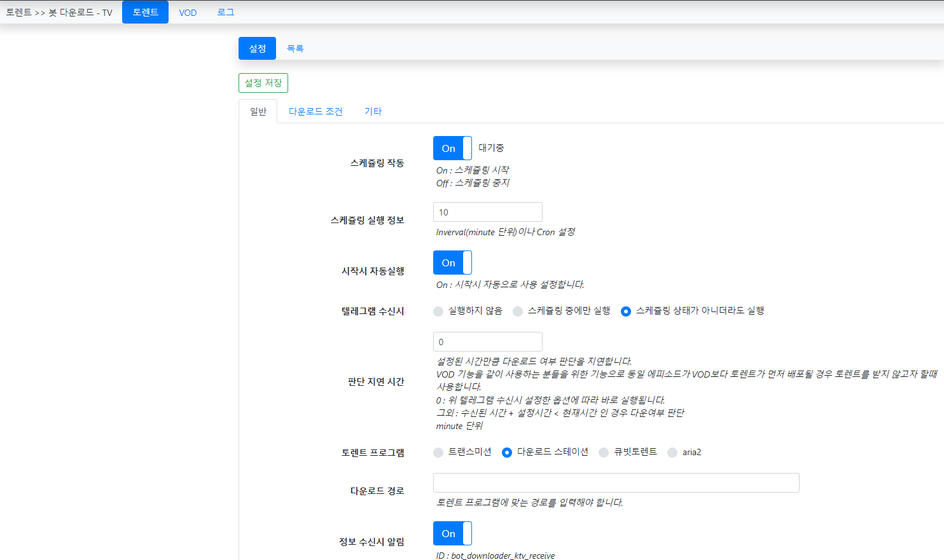Image resolution: width=944 pixels, height=560 pixels.
Task: Choose aria2 as torrent program
Action: coord(672,453)
